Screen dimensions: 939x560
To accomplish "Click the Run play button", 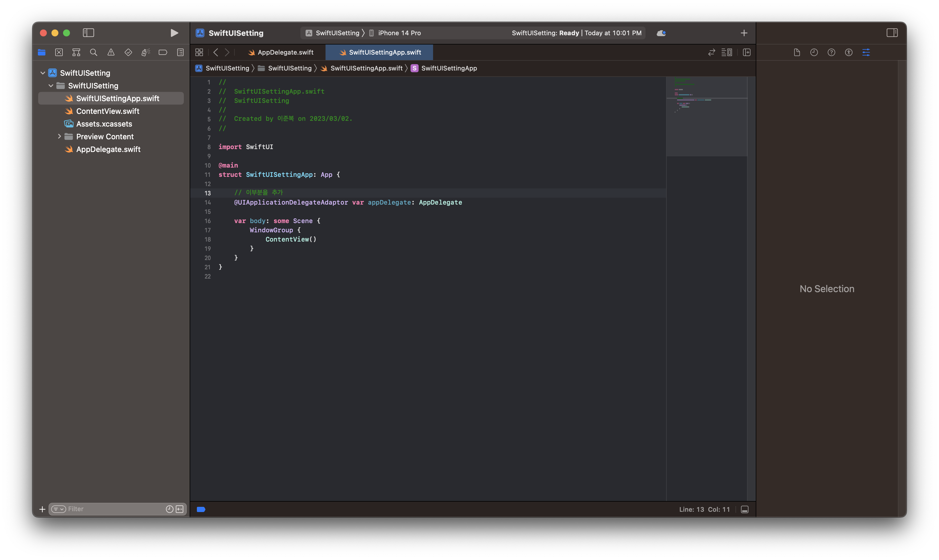I will 174,33.
